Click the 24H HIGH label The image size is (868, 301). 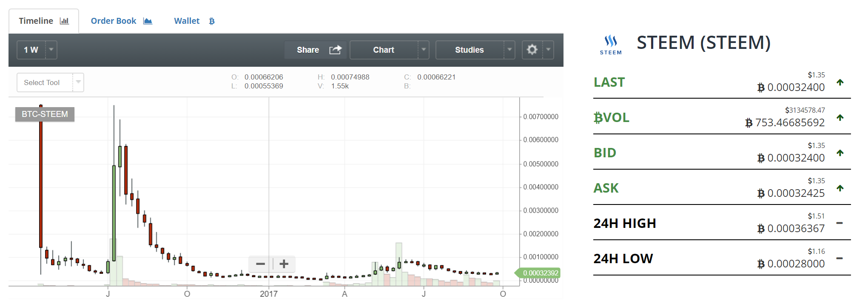625,223
